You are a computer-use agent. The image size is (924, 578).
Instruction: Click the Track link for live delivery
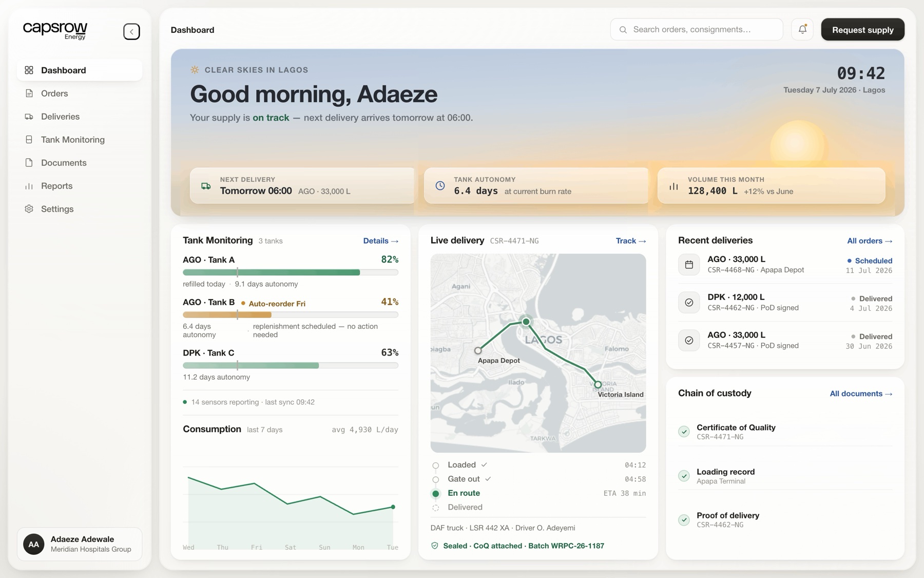click(631, 240)
